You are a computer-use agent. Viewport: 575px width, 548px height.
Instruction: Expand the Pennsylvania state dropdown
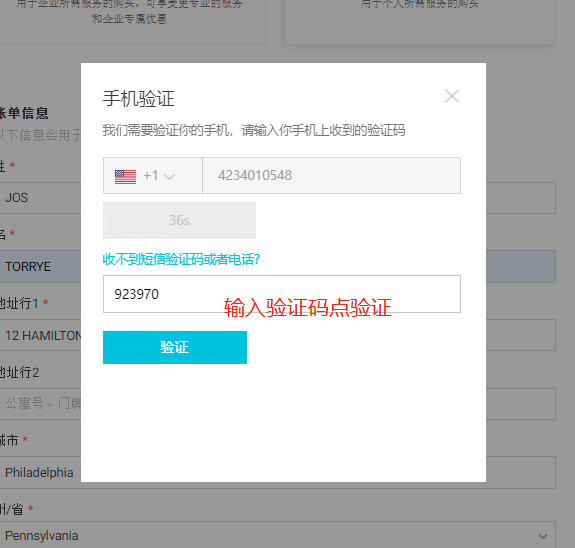tap(278, 535)
